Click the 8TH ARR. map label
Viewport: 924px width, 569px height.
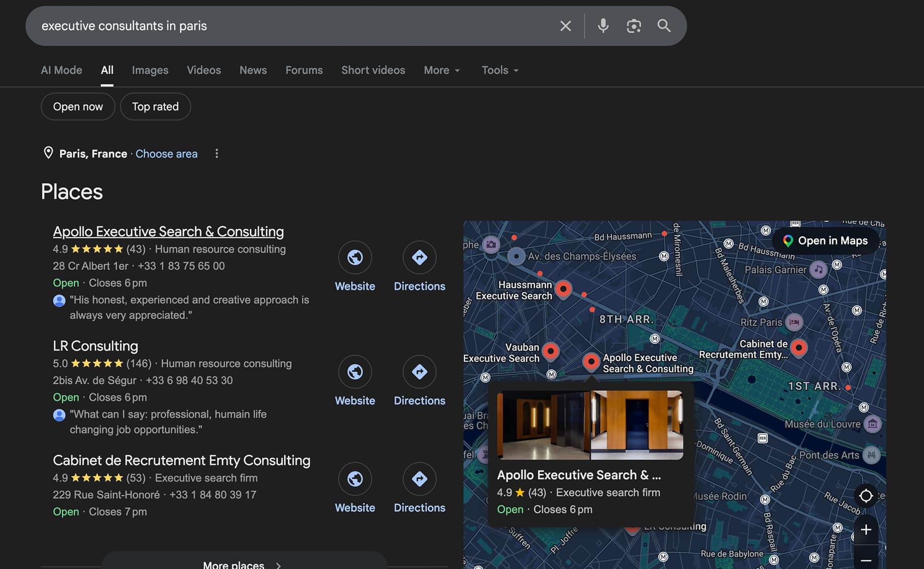pyautogui.click(x=626, y=319)
